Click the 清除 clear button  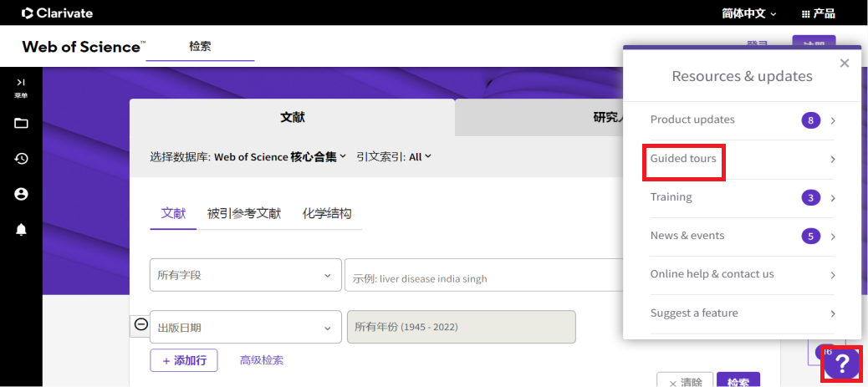pyautogui.click(x=685, y=381)
